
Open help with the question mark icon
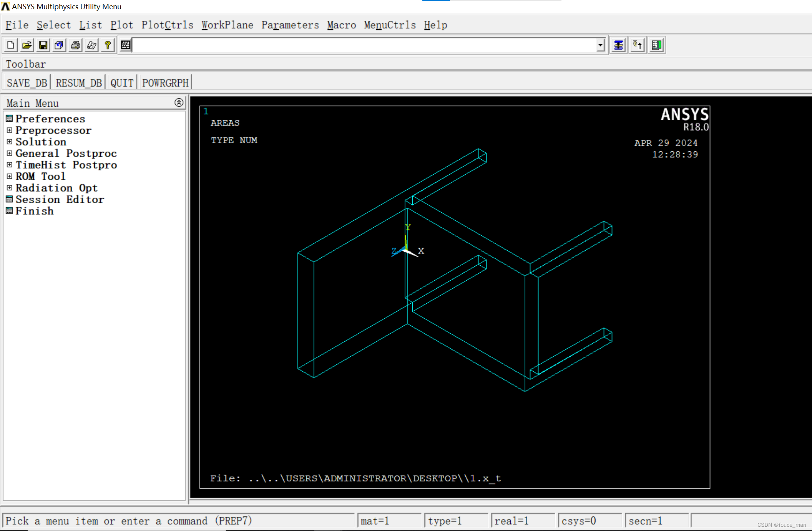(108, 45)
